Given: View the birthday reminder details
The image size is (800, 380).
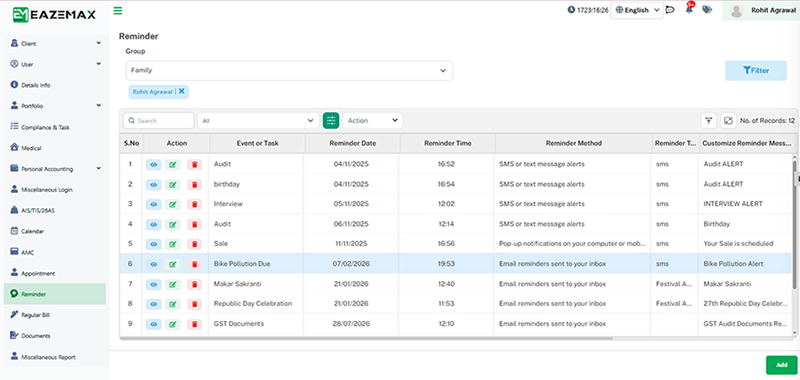Looking at the screenshot, I should pyautogui.click(x=154, y=184).
